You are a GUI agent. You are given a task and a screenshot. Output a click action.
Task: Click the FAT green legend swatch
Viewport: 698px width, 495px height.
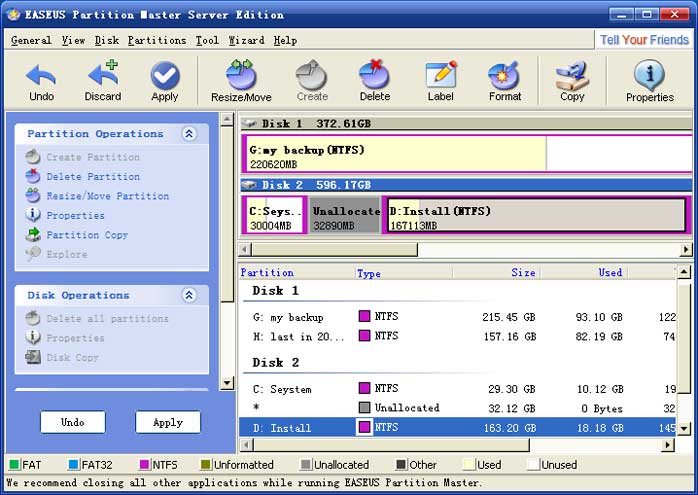pyautogui.click(x=14, y=465)
